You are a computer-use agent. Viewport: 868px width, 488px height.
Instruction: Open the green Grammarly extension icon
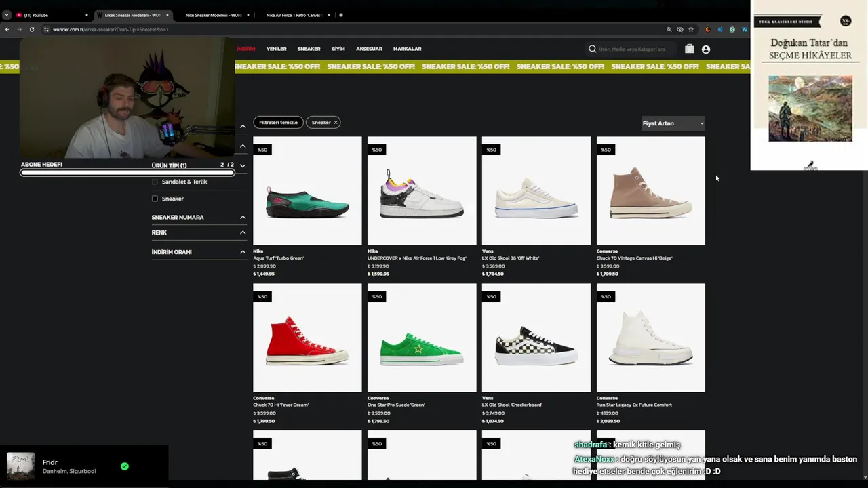pyautogui.click(x=732, y=29)
